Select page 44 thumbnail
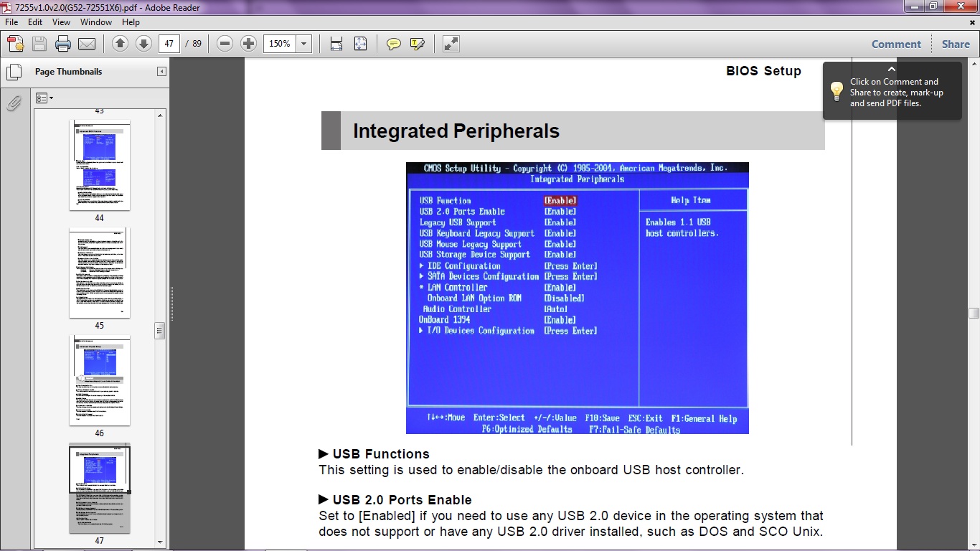This screenshot has width=980, height=551. [x=100, y=166]
